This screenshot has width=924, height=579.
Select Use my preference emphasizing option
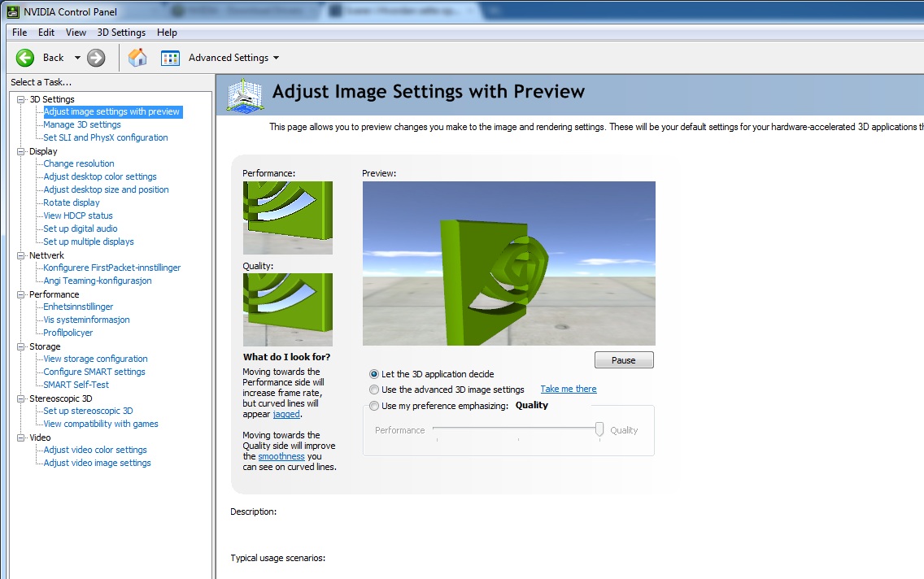pos(373,406)
